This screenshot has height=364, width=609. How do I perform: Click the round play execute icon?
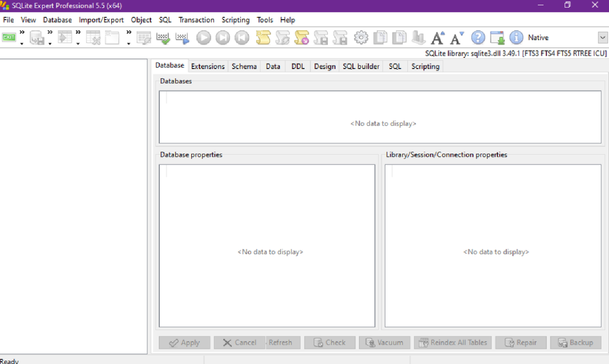pos(204,38)
